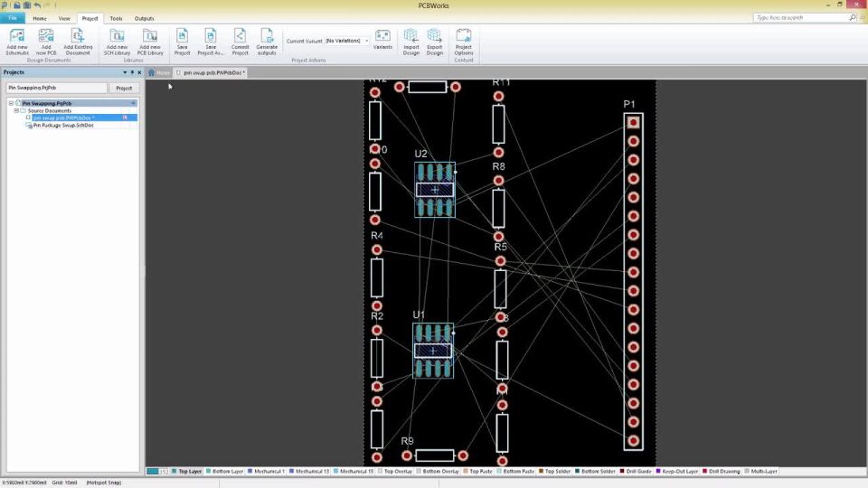Select the Keep-Out Layer tab
The width and height of the screenshot is (868, 488).
click(676, 472)
